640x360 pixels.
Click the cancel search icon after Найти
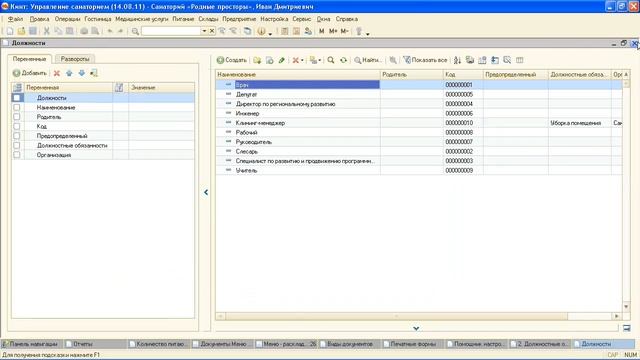click(x=393, y=60)
